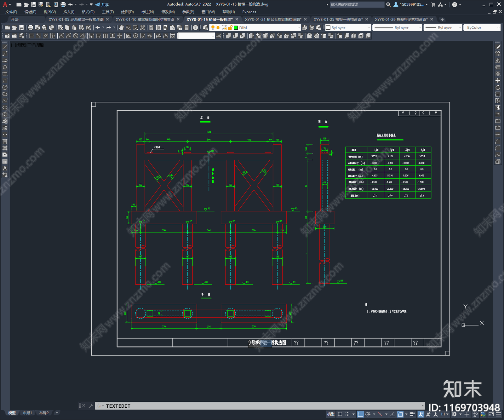Screen dimensions: 504x420
Task: Open the Autodesk App Store cart icon
Action: click(x=433, y=4)
